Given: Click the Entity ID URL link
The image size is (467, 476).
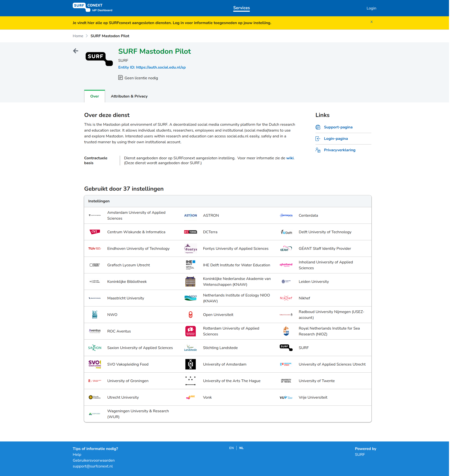Looking at the screenshot, I should coord(161,67).
